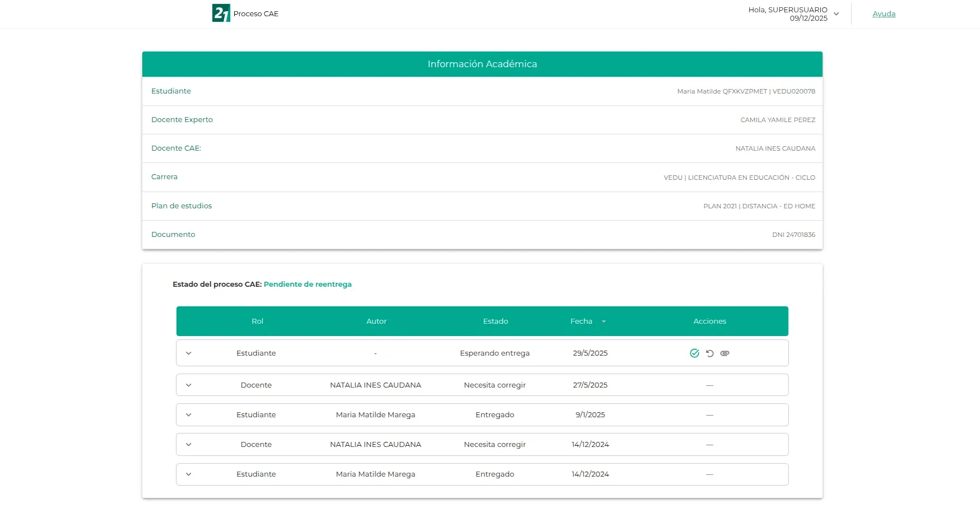Click the Autor column header
This screenshot has width=980, height=522.
tap(376, 321)
